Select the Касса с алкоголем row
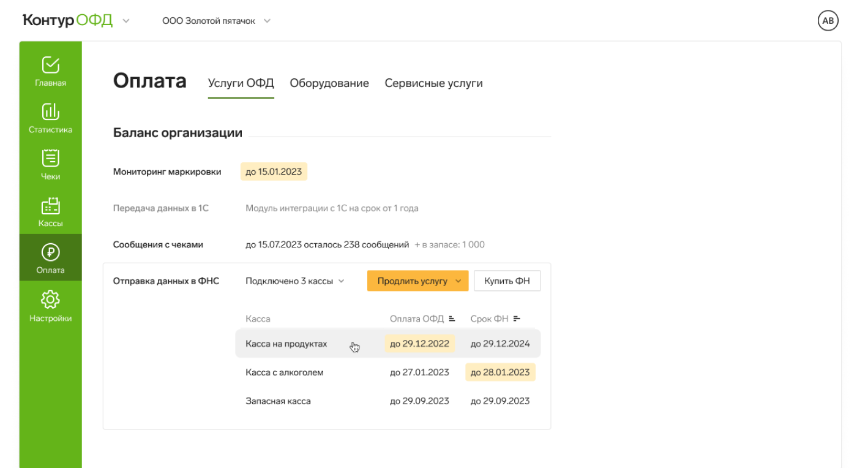868x468 pixels. [x=387, y=372]
